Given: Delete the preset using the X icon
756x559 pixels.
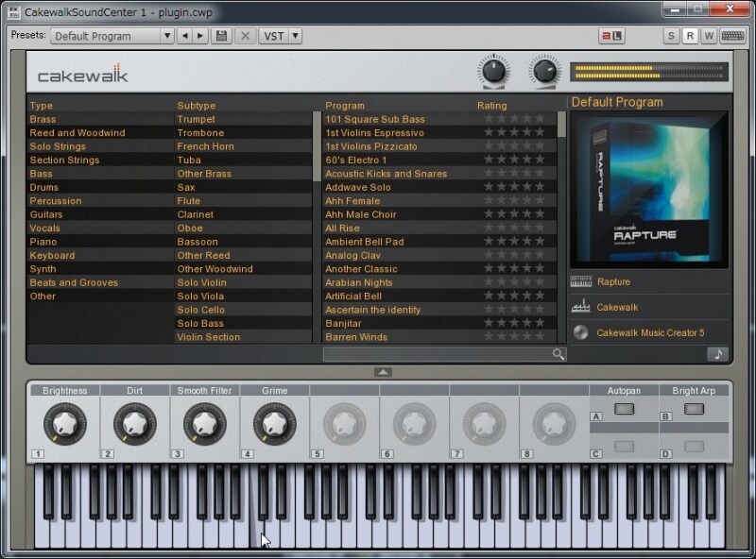Looking at the screenshot, I should point(245,35).
